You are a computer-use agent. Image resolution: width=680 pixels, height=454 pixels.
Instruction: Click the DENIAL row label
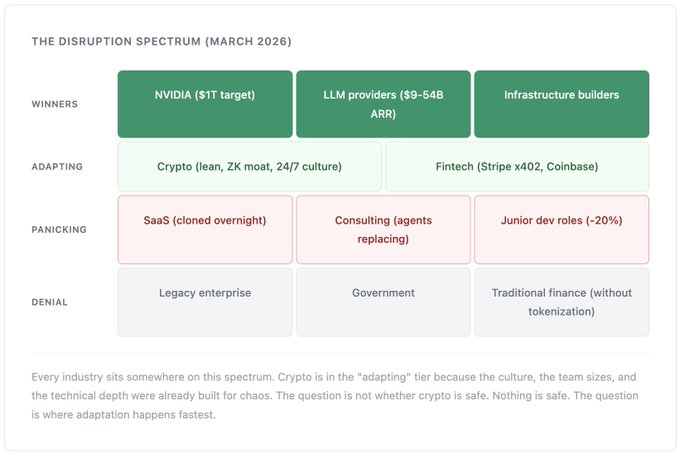(x=50, y=302)
